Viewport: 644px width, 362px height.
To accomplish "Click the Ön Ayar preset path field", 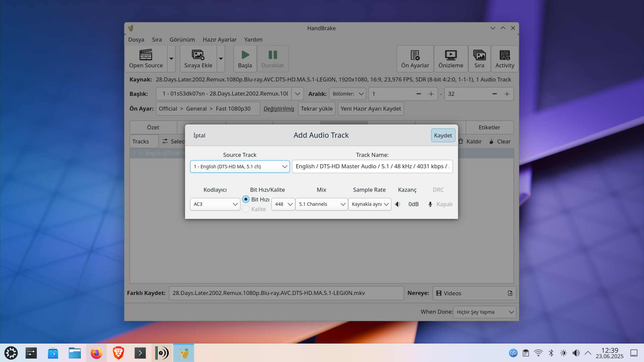I will coord(208,109).
